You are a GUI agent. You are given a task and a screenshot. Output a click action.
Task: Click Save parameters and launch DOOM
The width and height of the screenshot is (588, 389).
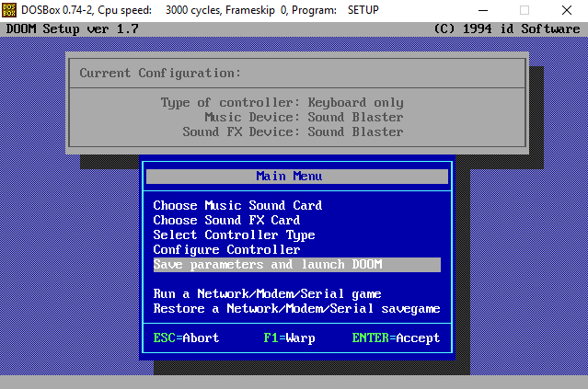[x=297, y=265]
